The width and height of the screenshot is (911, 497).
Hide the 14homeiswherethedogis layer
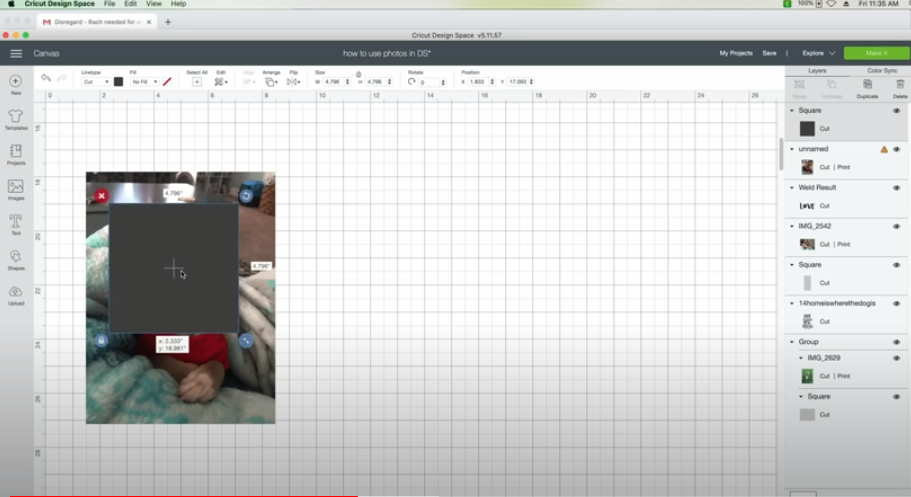(896, 303)
